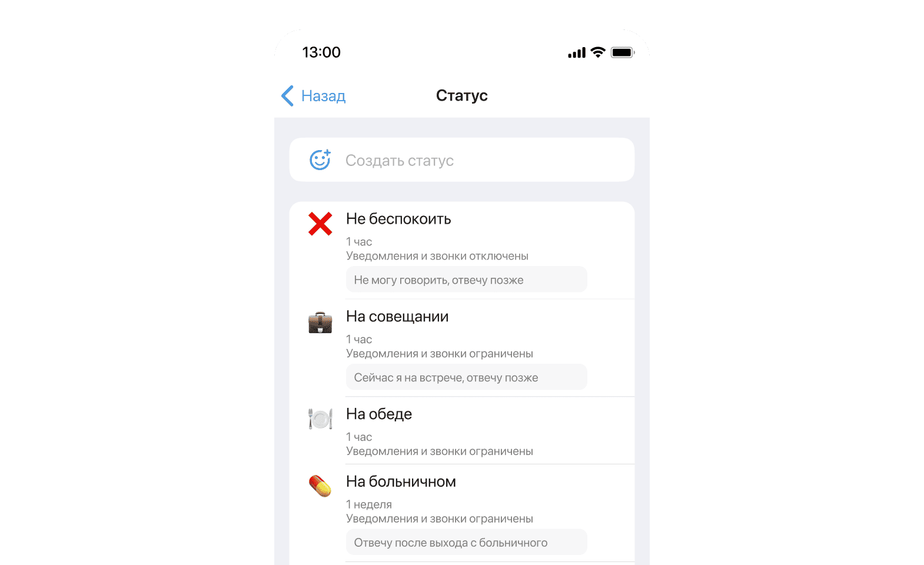Select the Не беспокоить status title

398,219
